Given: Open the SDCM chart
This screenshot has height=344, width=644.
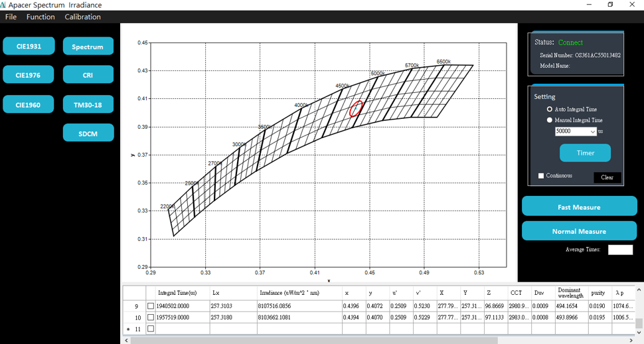Looking at the screenshot, I should tap(88, 133).
